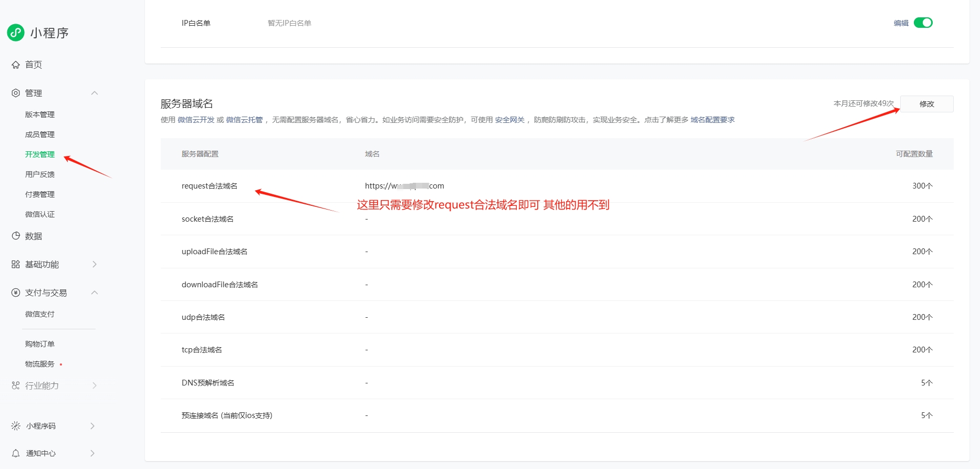This screenshot has width=980, height=469.
Task: Click the tcp合法域名 row label
Action: coord(202,350)
